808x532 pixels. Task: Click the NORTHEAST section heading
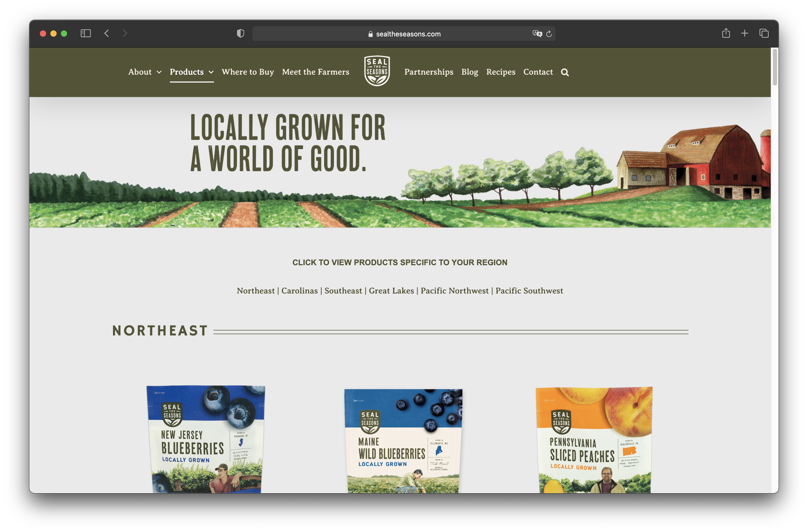(160, 330)
